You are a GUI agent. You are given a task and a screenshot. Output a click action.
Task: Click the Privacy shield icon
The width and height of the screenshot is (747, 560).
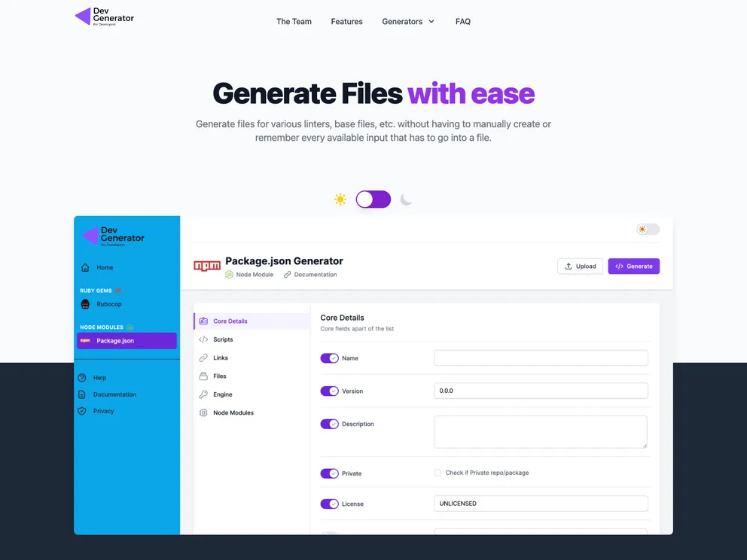tap(82, 411)
